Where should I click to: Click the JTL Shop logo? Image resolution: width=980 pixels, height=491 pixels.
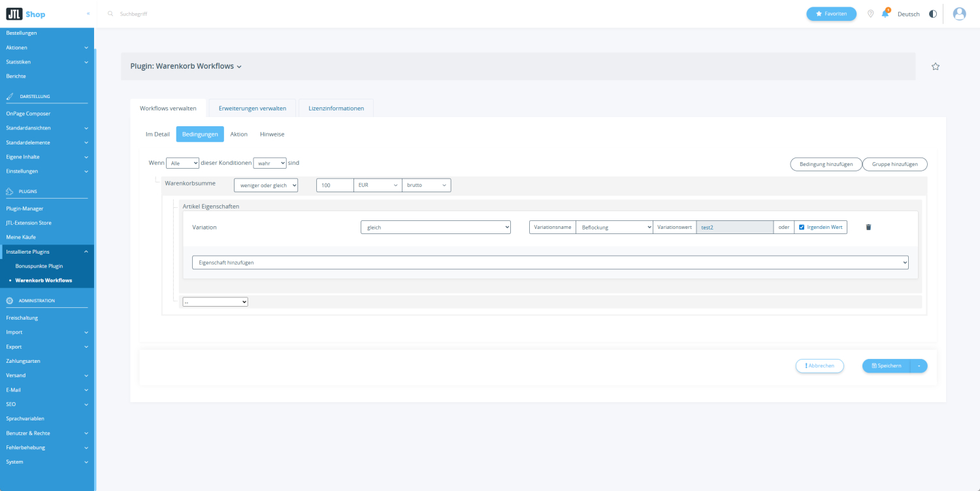[x=26, y=14]
